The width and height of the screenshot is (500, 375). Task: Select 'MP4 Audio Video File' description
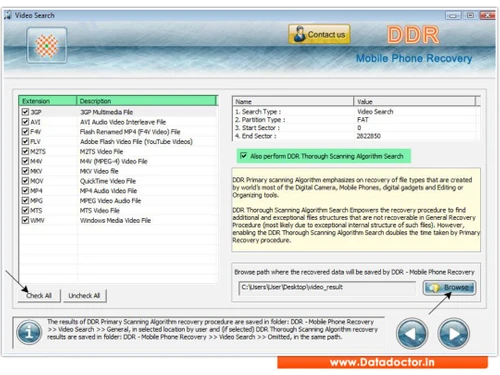[x=108, y=191]
